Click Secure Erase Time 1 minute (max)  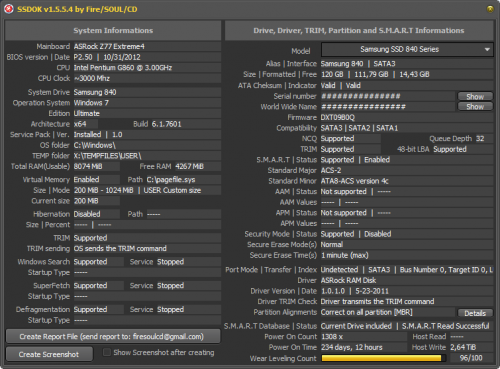pyautogui.click(x=344, y=255)
